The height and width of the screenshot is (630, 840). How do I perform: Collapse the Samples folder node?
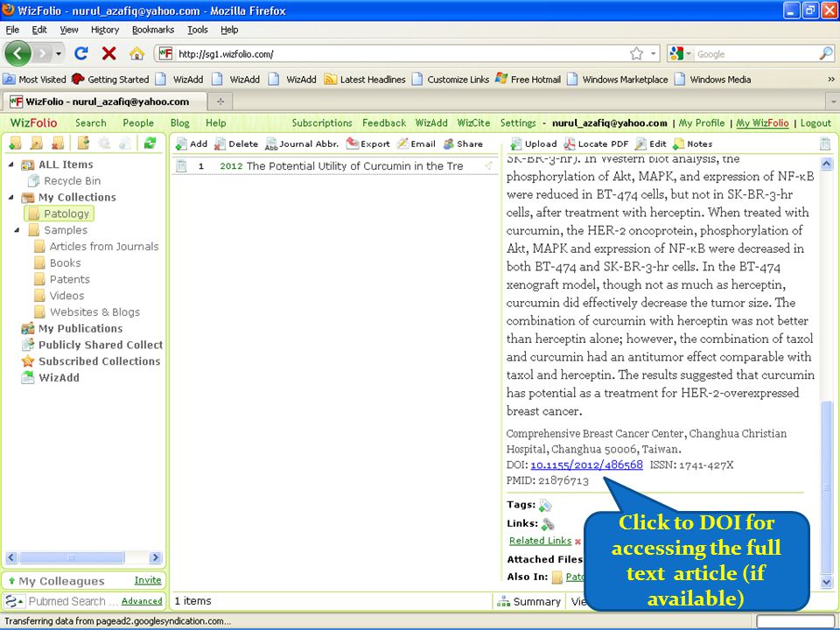[x=17, y=230]
